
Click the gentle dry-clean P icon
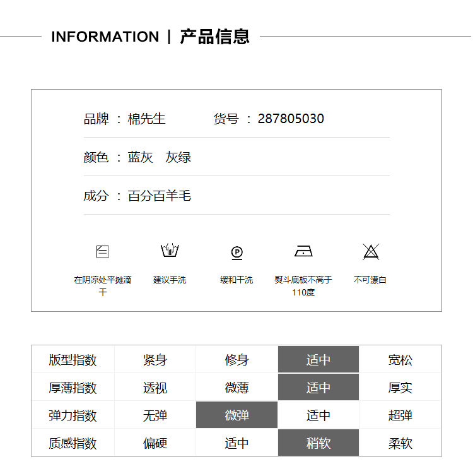pos(237,253)
